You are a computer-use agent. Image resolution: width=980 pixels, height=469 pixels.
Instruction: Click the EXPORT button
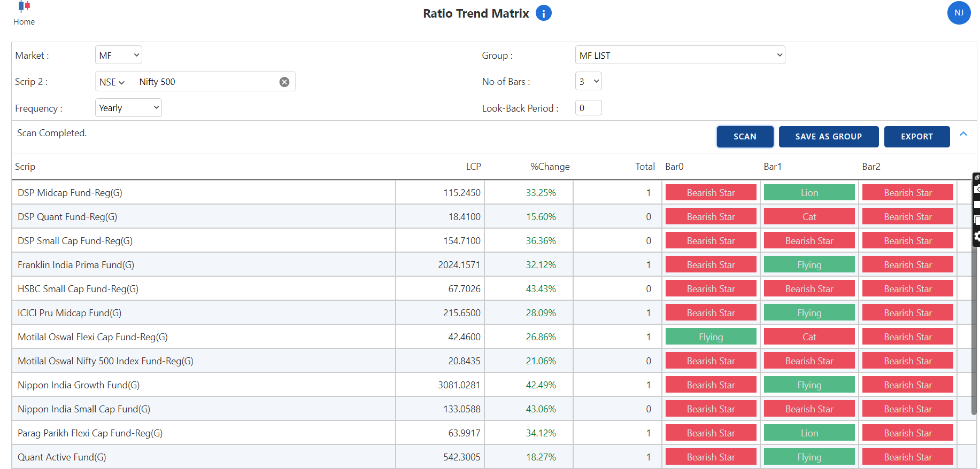pos(917,137)
